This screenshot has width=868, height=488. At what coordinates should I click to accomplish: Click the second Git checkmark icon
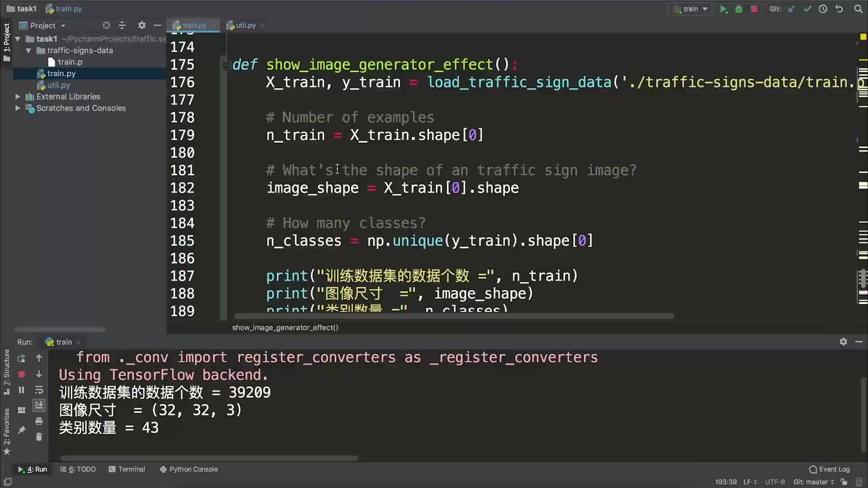(x=807, y=9)
